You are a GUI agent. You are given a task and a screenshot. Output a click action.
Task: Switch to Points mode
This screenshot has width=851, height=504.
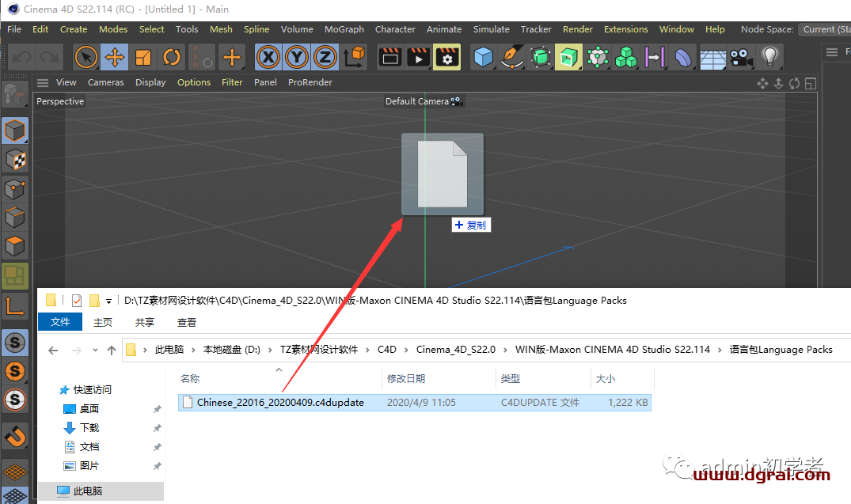tap(15, 189)
